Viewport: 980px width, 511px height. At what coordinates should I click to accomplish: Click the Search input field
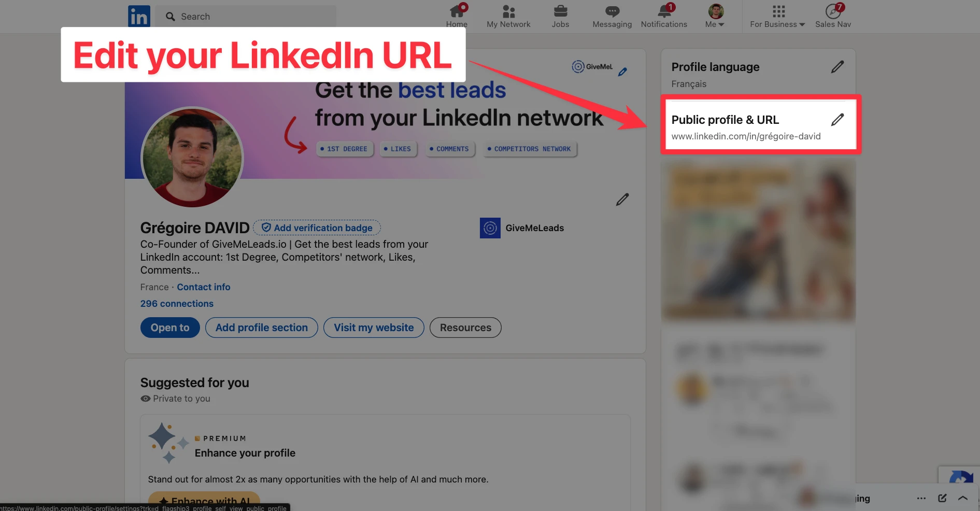point(246,17)
